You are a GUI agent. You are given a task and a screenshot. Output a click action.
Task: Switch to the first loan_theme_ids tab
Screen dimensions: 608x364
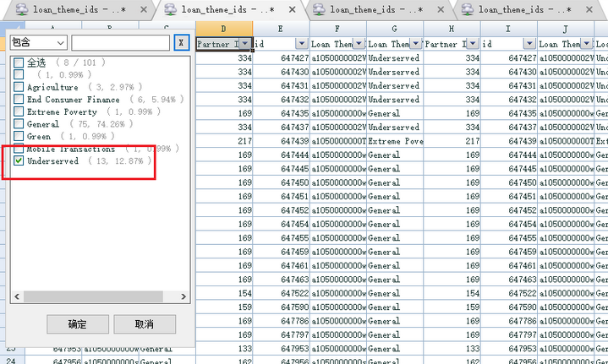pos(79,9)
